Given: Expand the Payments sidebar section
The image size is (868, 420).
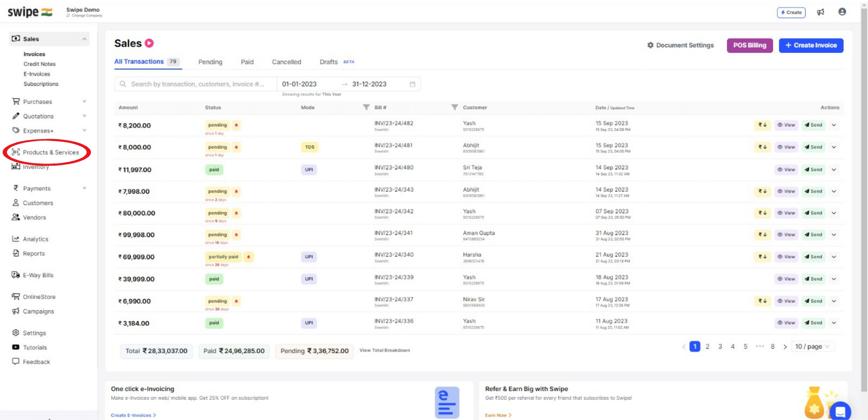Looking at the screenshot, I should [84, 188].
